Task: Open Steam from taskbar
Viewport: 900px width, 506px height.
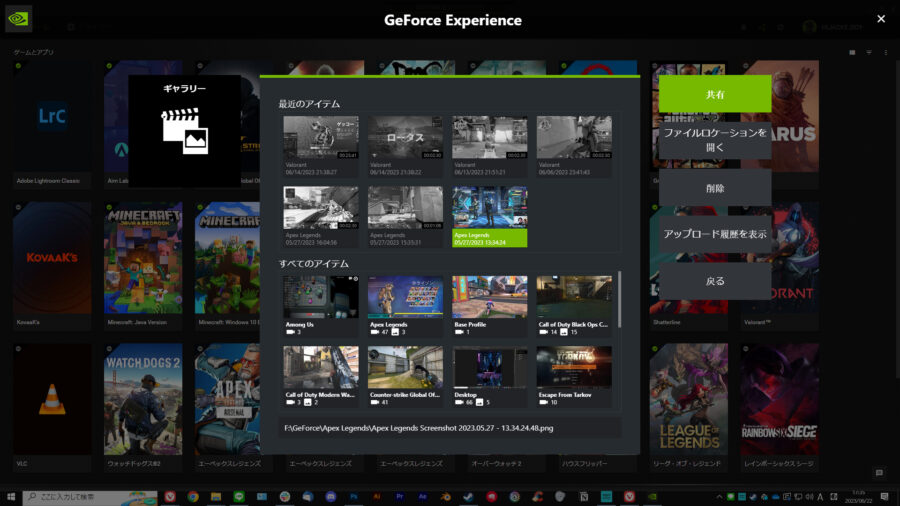Action: click(468, 497)
